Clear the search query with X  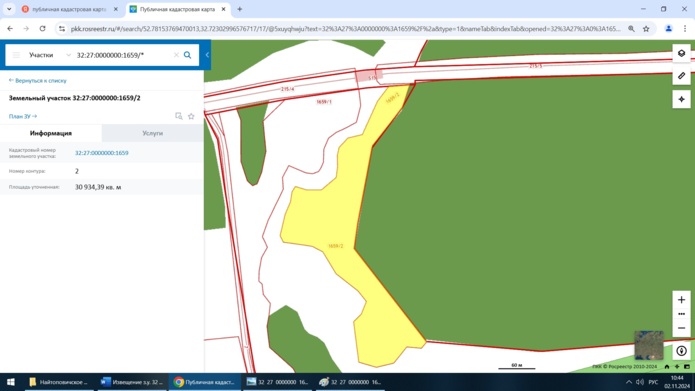pyautogui.click(x=176, y=55)
